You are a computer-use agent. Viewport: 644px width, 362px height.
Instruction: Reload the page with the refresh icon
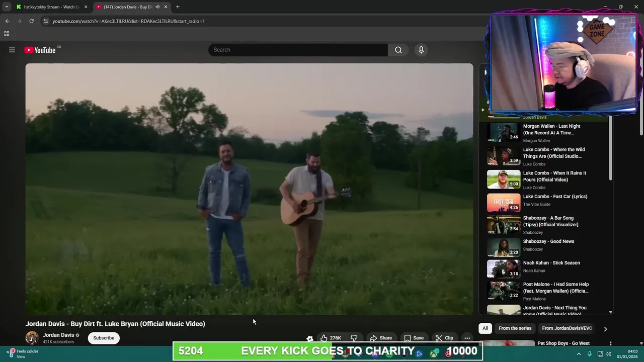(31, 21)
